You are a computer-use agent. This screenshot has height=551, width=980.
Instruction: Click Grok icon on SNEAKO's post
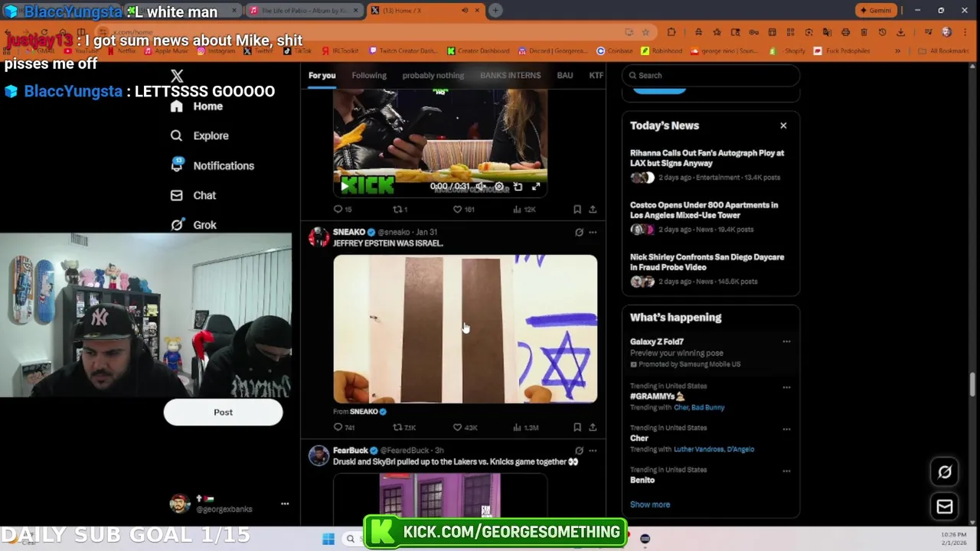pos(579,232)
